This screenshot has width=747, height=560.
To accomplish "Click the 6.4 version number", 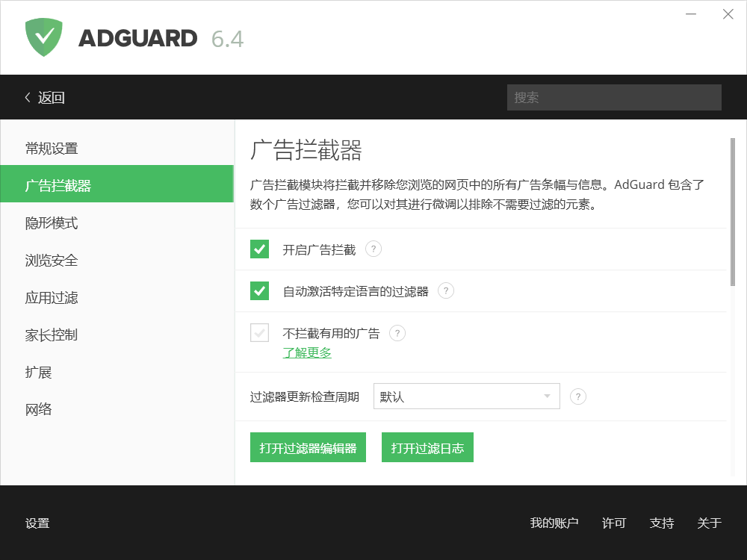I will click(227, 39).
